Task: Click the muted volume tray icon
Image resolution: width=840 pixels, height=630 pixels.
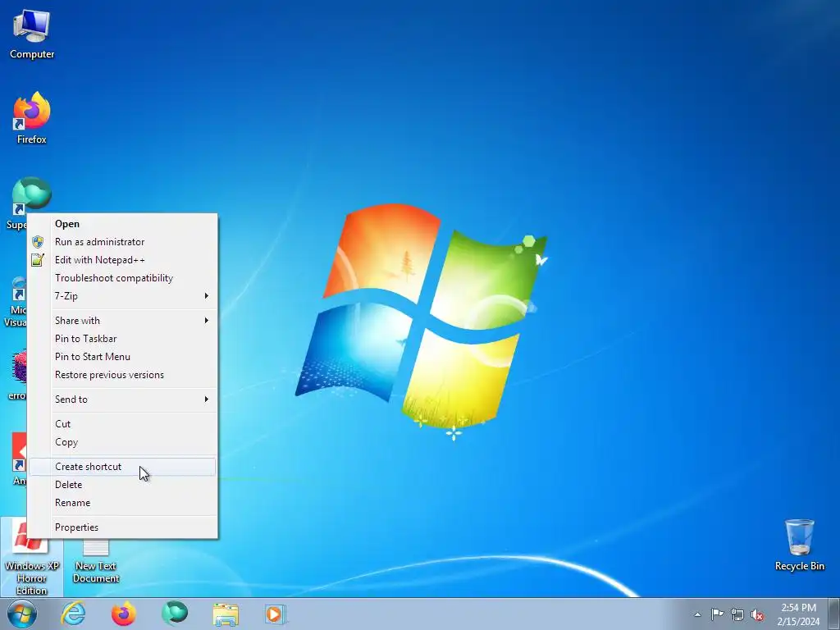Action: pos(757,614)
